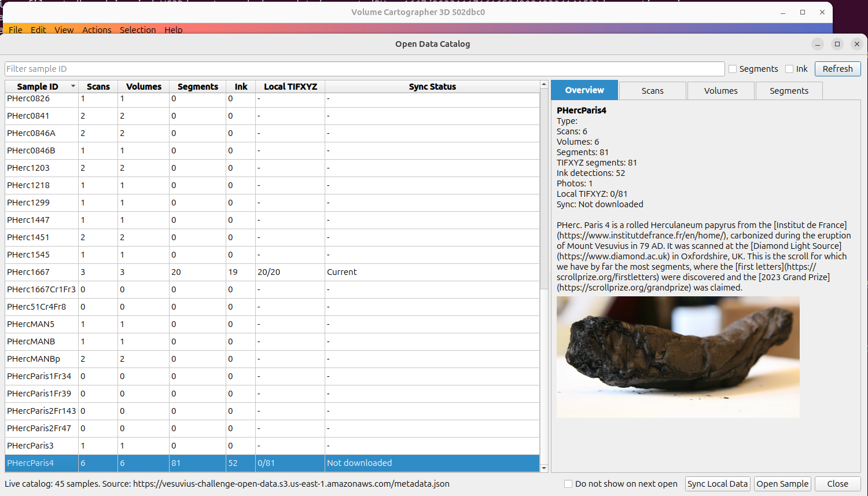
Task: Close the Open Data Catalog dialog via X
Action: 857,44
